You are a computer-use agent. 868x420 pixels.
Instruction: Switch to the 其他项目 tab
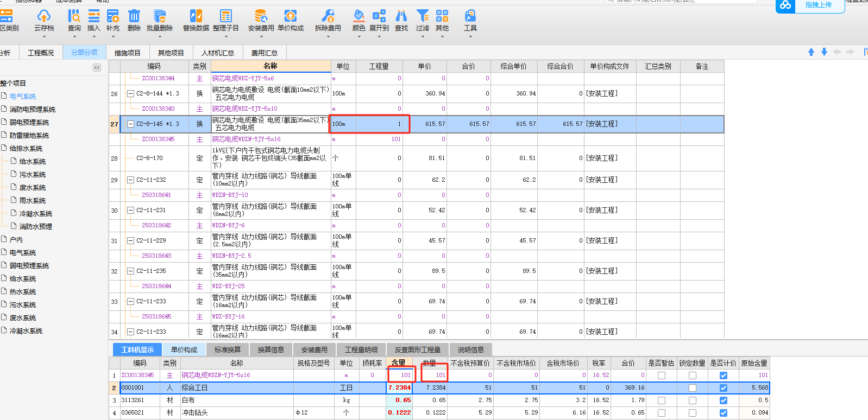171,53
